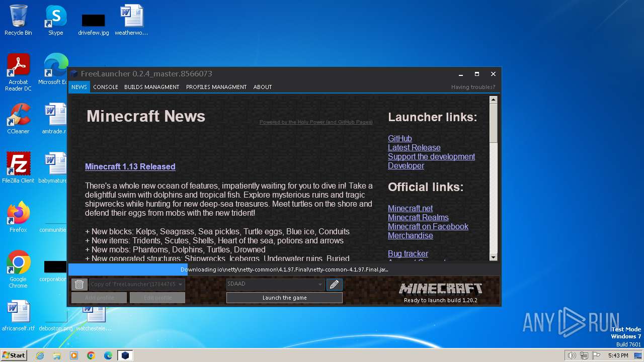Screen dimensions: 644x362
Task: Click the Action Center flag icon
Action: point(597,355)
